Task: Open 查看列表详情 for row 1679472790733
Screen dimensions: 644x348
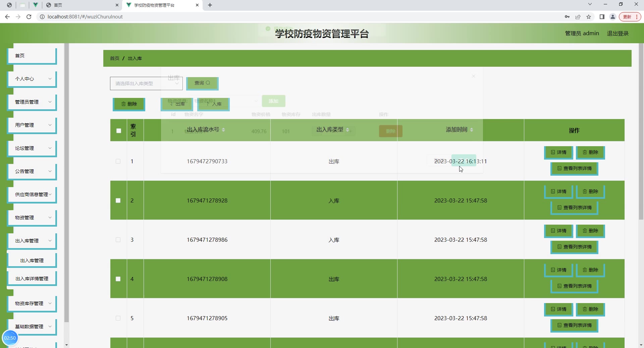Action: click(574, 169)
